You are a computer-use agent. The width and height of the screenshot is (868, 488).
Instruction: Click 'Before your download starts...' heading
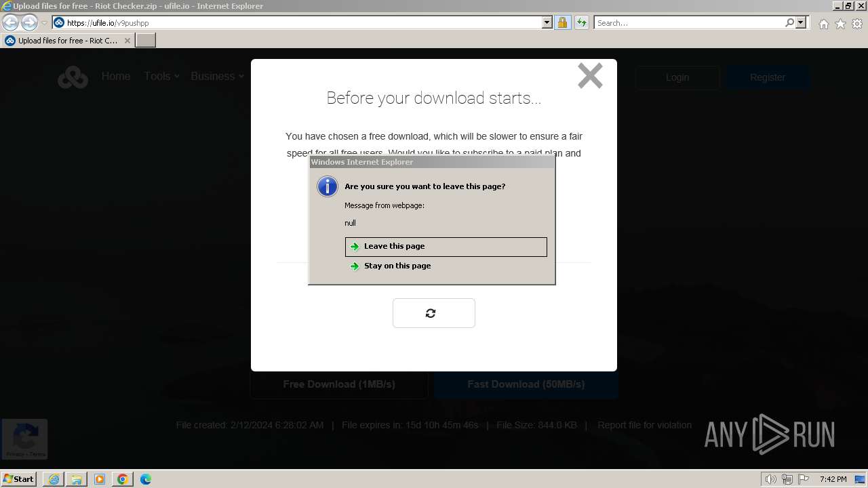pos(434,98)
